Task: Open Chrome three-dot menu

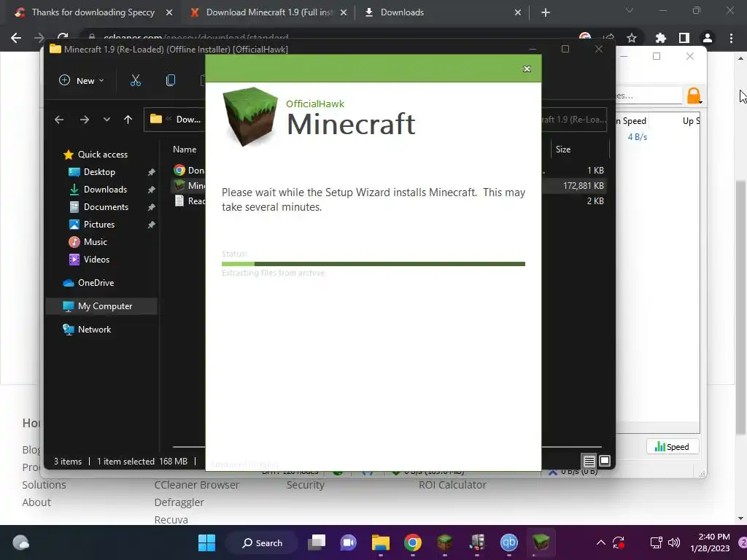Action: pos(731,38)
